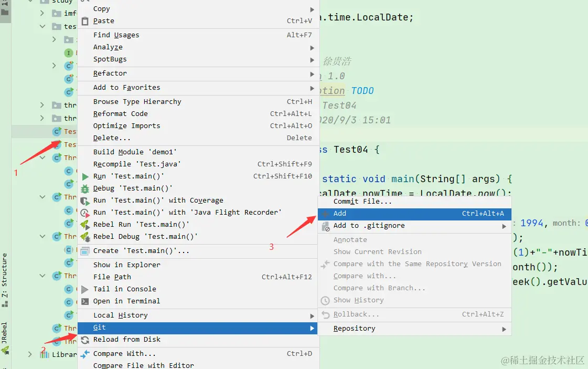
Task: Click the Rollback undo icon
Action: 325,314
